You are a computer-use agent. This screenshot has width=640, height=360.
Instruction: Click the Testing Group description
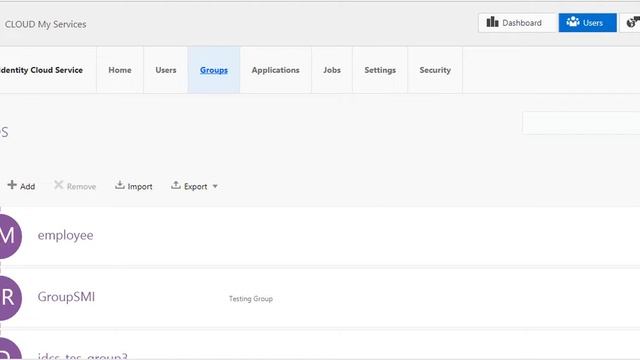tap(251, 299)
